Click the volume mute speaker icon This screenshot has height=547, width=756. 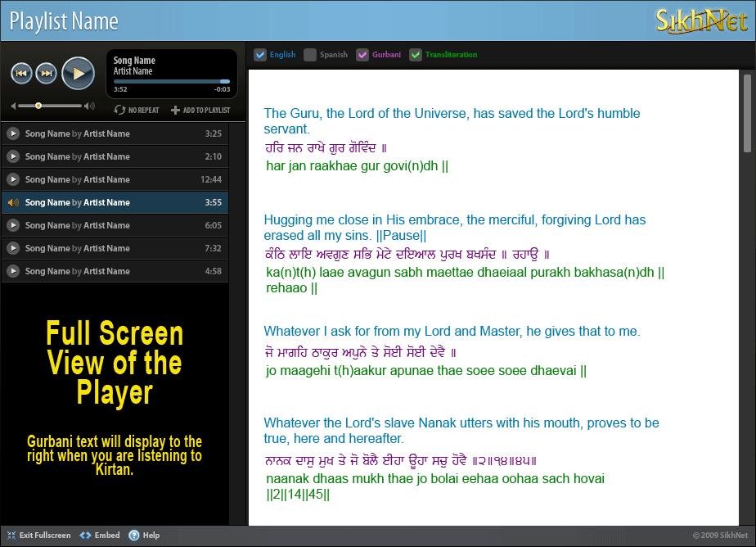[x=13, y=106]
